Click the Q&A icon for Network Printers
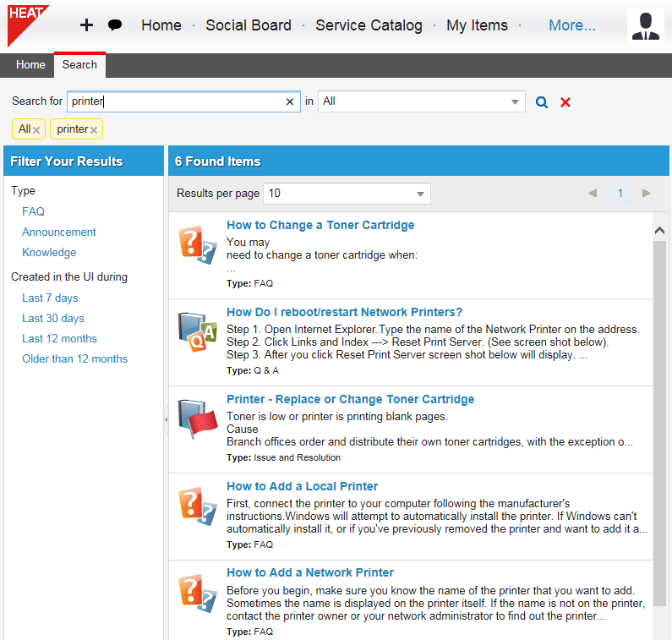The image size is (672, 640). 198,331
